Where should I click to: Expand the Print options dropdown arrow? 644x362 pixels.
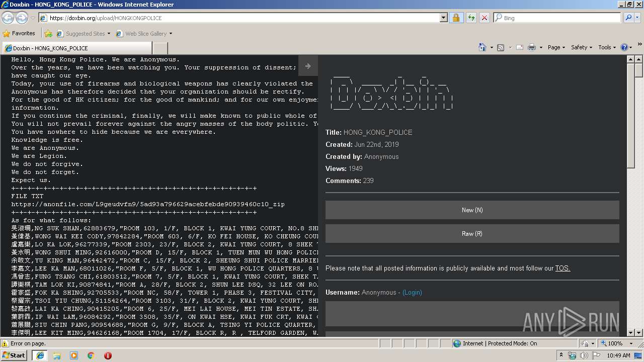pos(541,47)
